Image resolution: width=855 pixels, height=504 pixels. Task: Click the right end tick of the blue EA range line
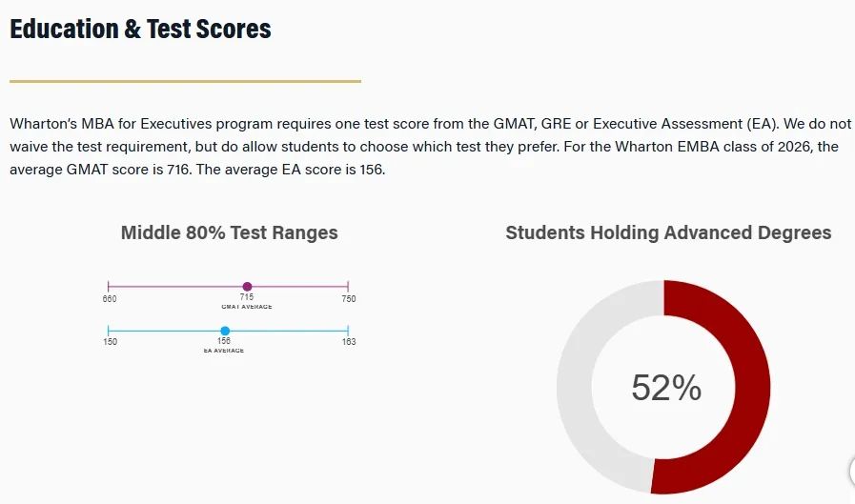click(x=348, y=331)
